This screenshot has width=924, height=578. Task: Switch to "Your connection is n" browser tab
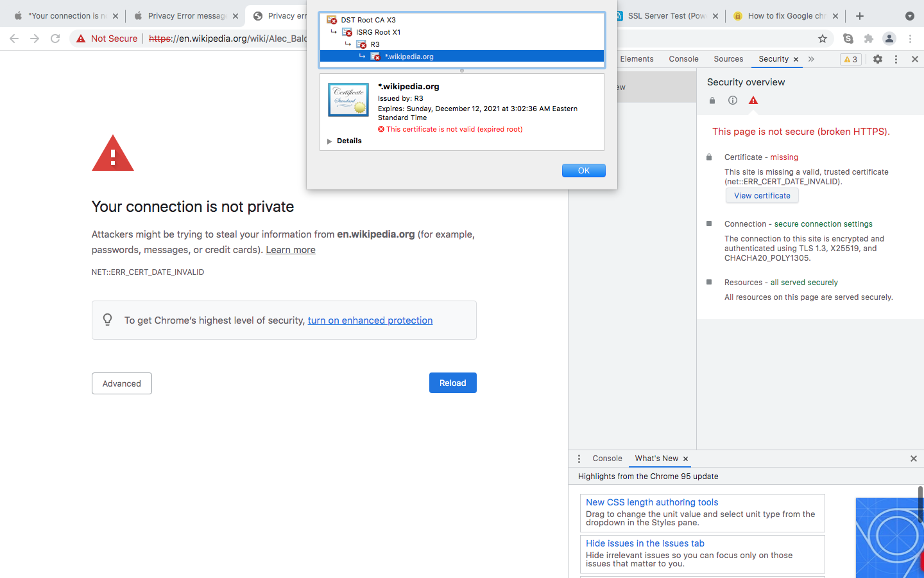coord(67,16)
